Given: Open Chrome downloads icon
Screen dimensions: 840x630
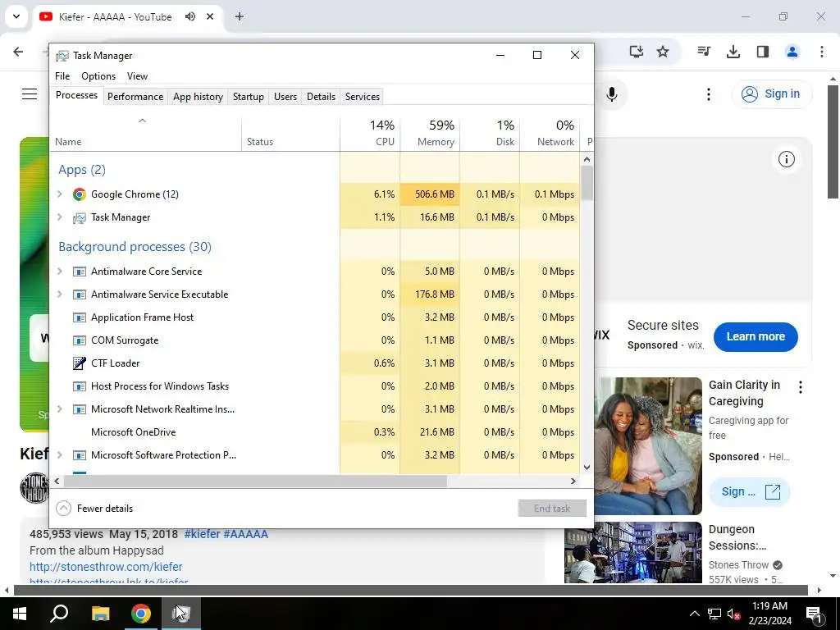Looking at the screenshot, I should click(733, 52).
